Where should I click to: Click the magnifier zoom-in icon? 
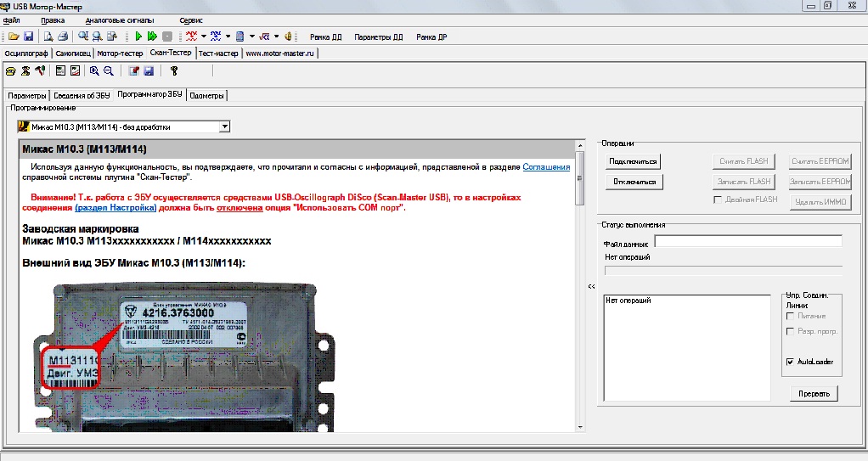coord(94,71)
